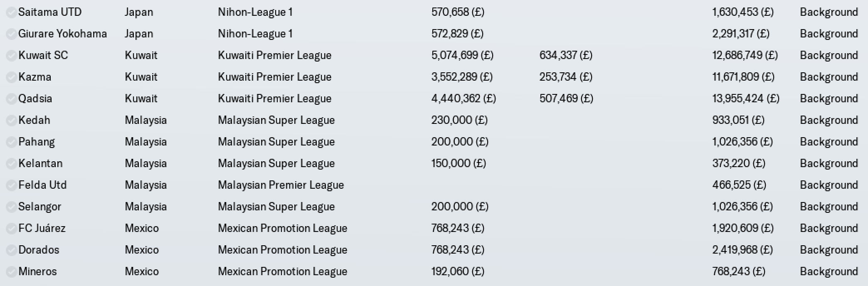Open the Dorados club name link
The height and width of the screenshot is (286, 868).
point(39,250)
